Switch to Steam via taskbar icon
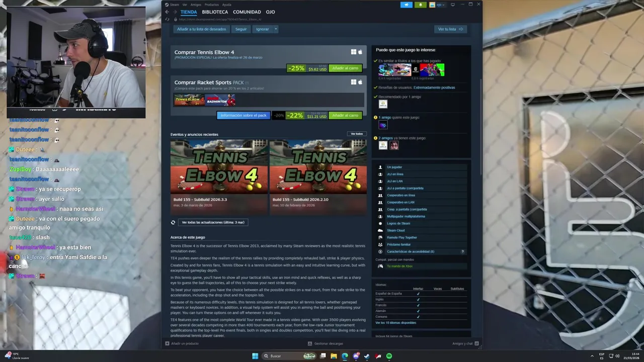Viewport: 644px width, 362px height. pyautogui.click(x=367, y=356)
